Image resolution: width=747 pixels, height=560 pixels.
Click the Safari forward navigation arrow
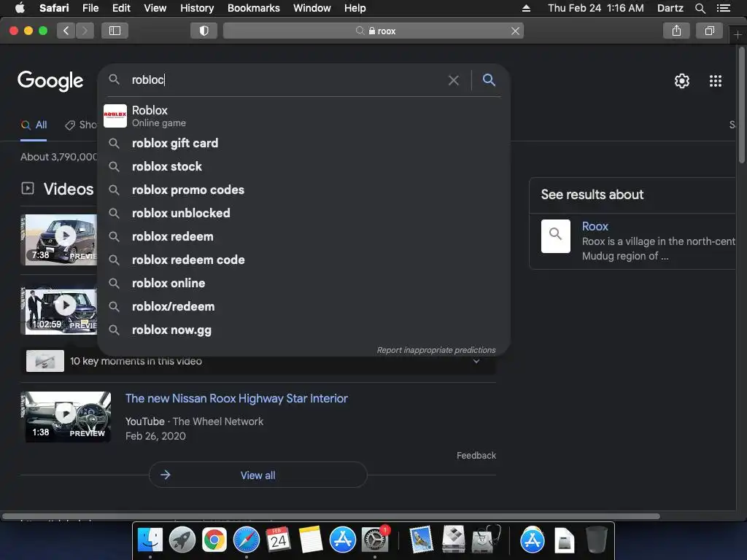[x=85, y=31]
